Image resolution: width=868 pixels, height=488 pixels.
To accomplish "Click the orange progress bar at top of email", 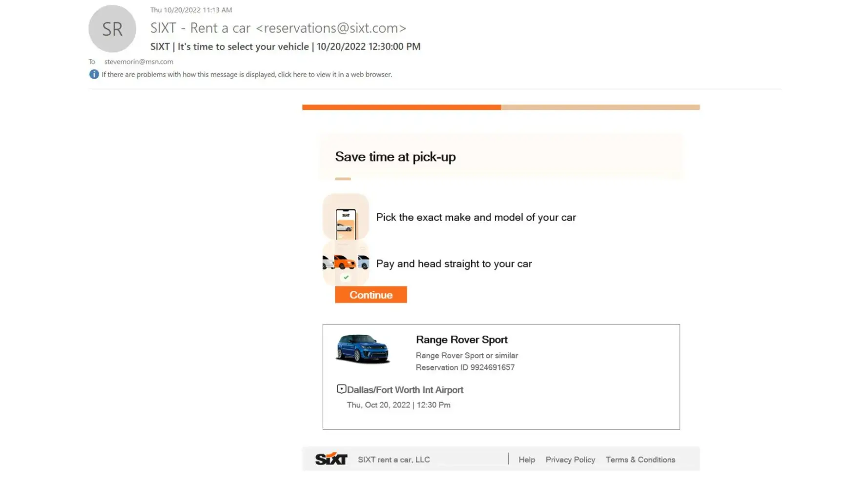I will pos(401,107).
